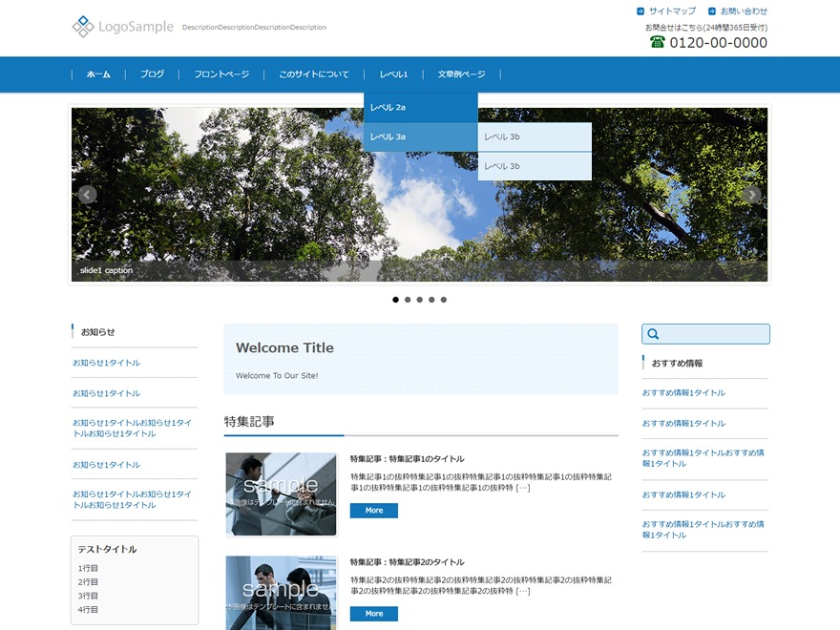Image resolution: width=840 pixels, height=630 pixels.
Task: Open the fourth おすすめ情報 link in the sidebar
Action: pyautogui.click(x=683, y=494)
